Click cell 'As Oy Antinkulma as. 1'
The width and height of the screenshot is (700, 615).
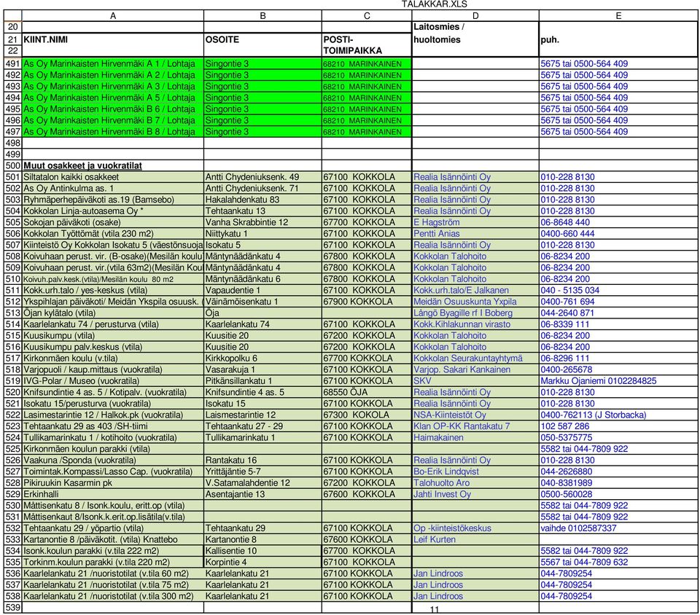113,188
